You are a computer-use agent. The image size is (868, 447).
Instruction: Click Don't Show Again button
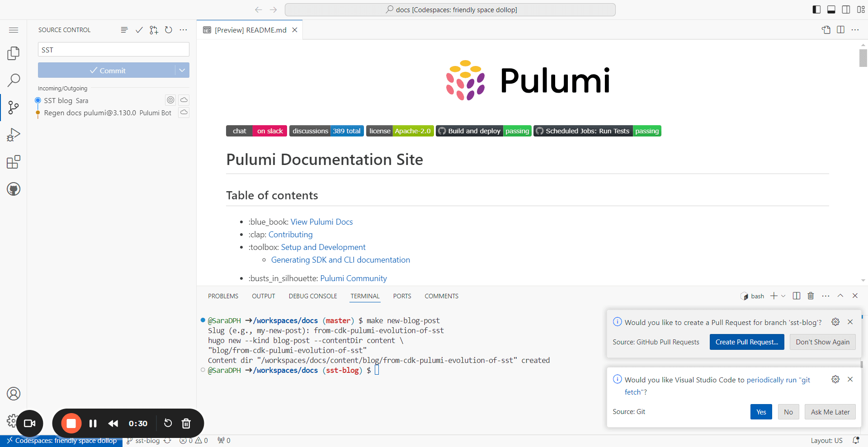click(823, 342)
